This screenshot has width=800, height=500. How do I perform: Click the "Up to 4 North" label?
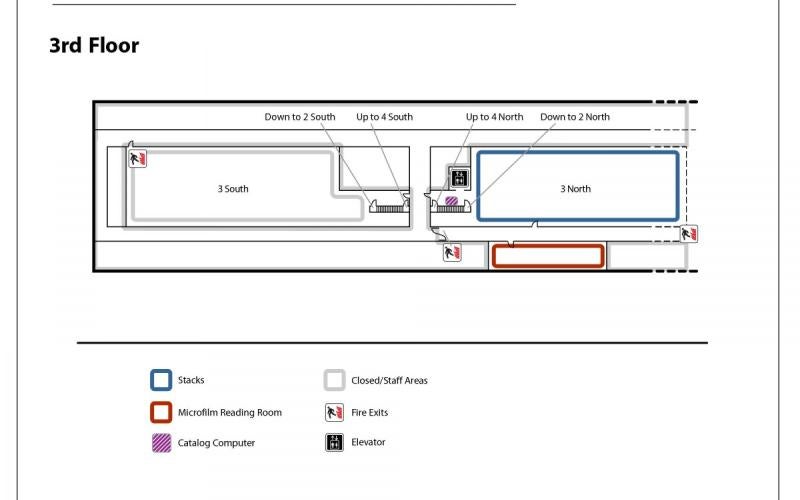494,117
